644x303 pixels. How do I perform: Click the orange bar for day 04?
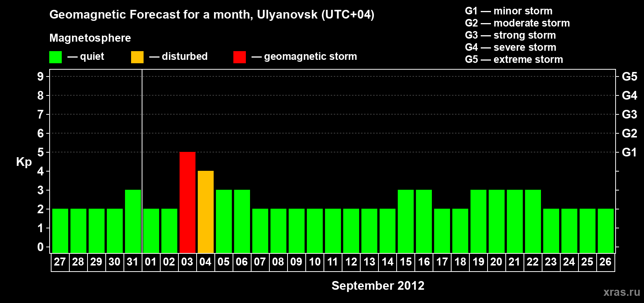[206, 212]
